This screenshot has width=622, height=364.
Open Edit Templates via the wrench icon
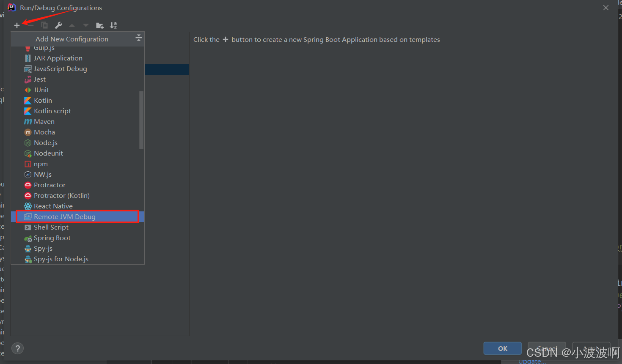pos(58,25)
